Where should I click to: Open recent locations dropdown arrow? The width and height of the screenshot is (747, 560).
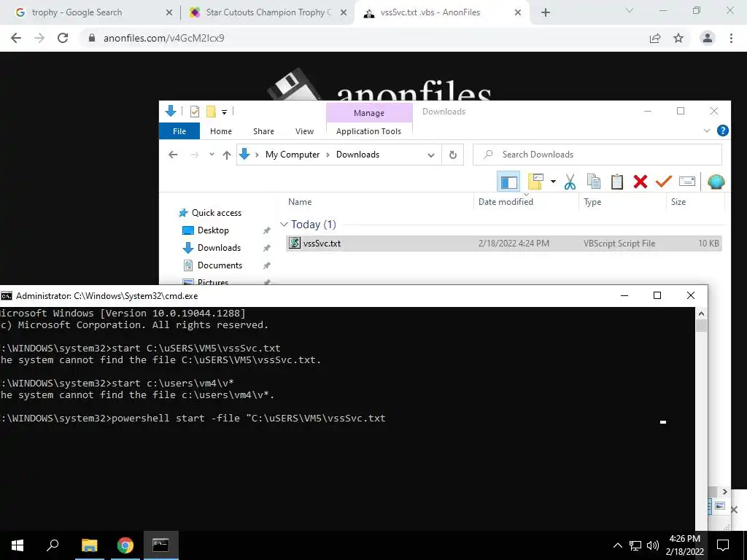[x=212, y=155]
